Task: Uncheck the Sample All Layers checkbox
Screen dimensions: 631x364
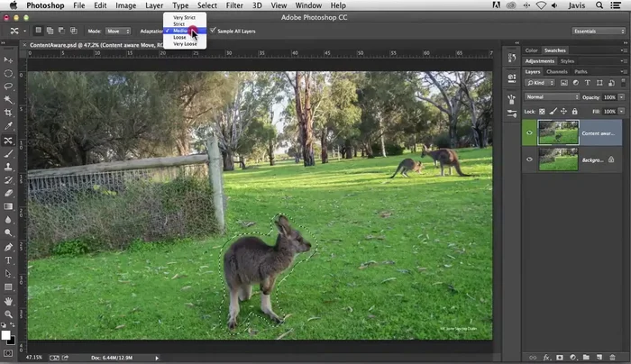Action: [214, 31]
